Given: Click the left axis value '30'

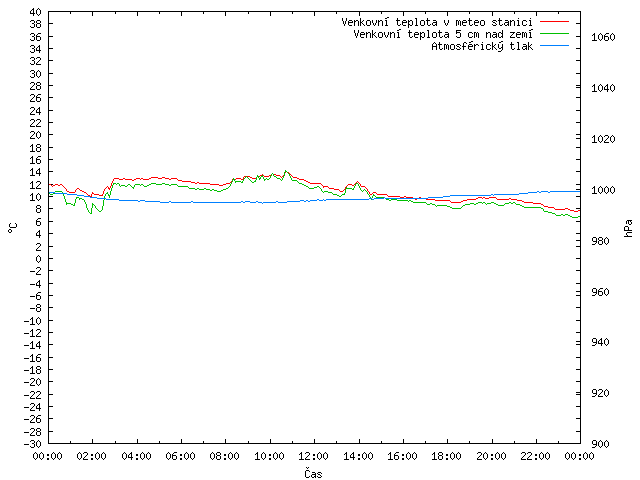Looking at the screenshot, I should 36,74.
